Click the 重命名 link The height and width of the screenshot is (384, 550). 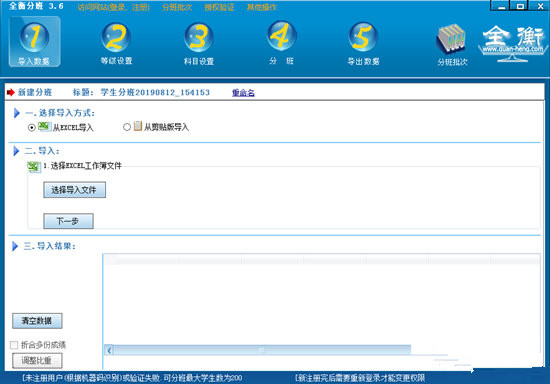coord(243,93)
